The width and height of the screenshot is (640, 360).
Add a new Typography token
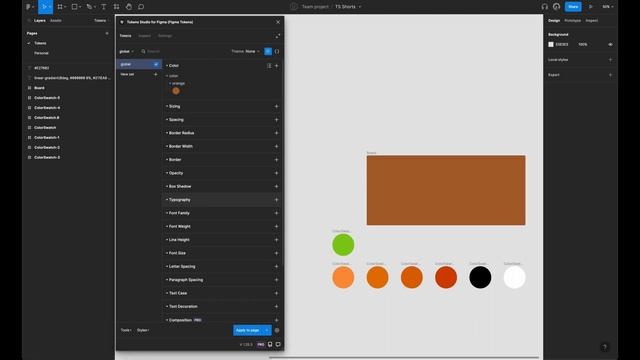click(276, 200)
